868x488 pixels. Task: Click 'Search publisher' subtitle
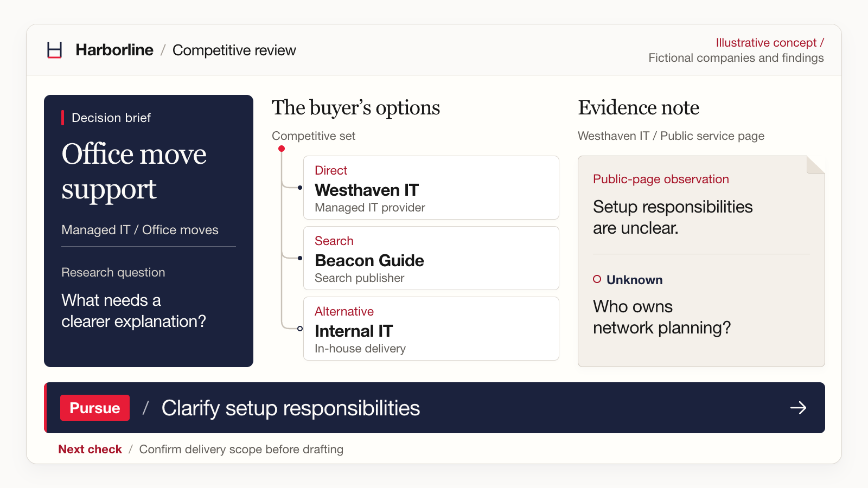[x=360, y=278]
